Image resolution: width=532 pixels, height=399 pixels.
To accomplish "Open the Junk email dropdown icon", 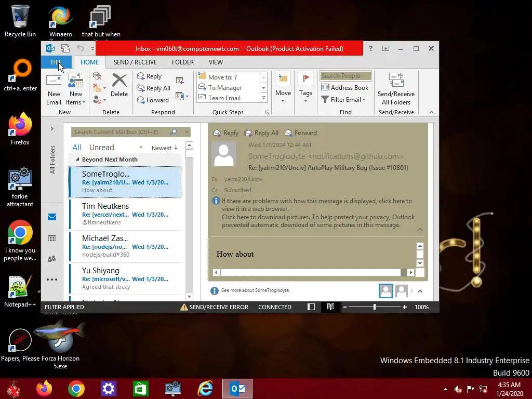I will click(99, 100).
